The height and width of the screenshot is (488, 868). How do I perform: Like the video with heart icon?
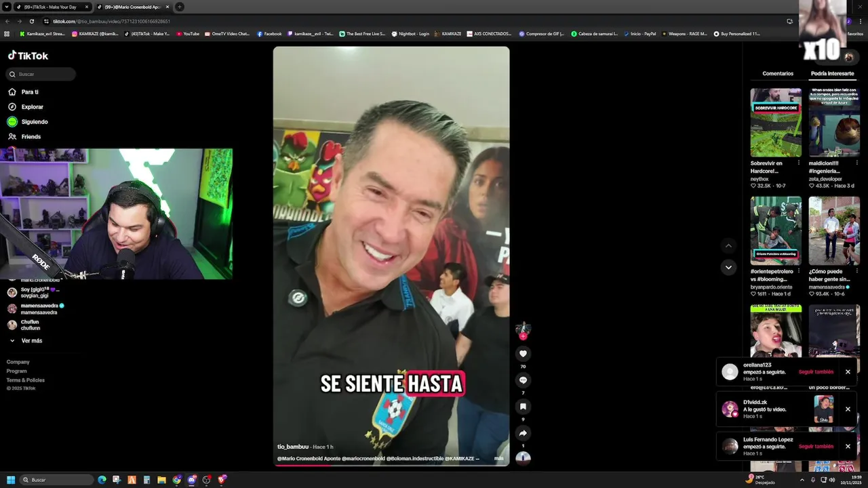coord(523,353)
